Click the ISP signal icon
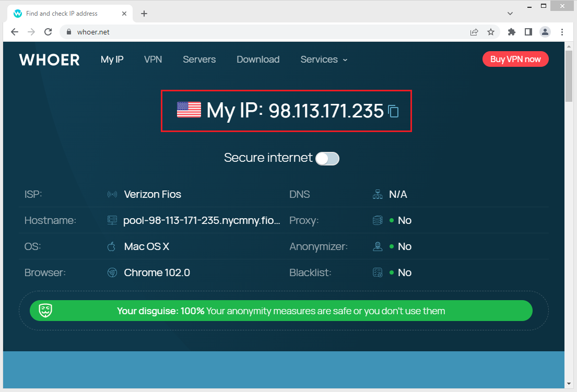This screenshot has height=392, width=577. click(x=112, y=194)
